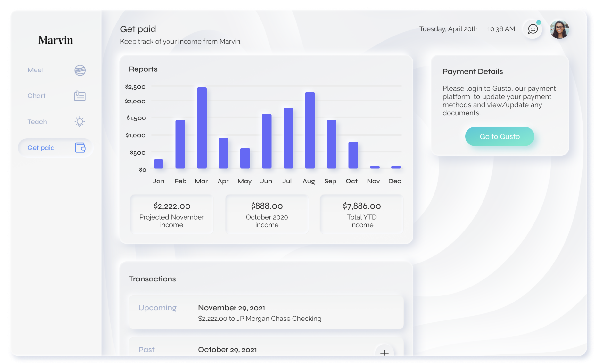This screenshot has width=595, height=364.
Task: Open the Meet globe icon
Action: pos(80,70)
